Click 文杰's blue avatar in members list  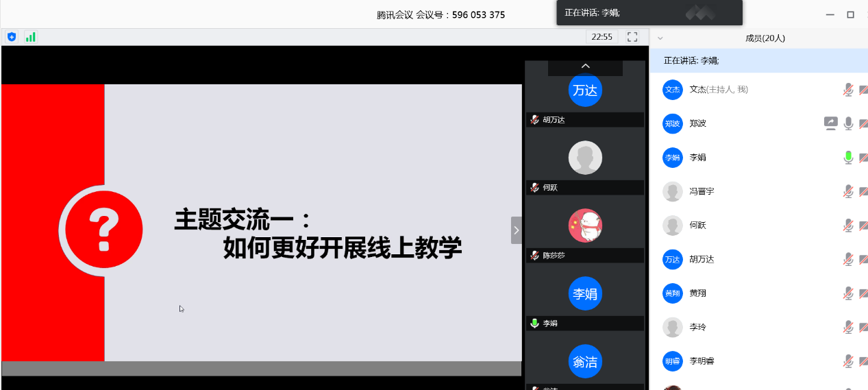[x=672, y=90]
